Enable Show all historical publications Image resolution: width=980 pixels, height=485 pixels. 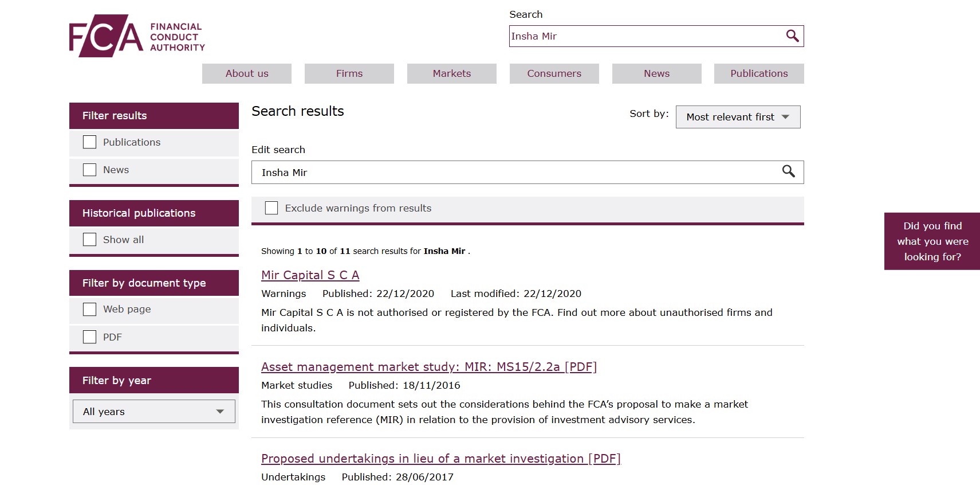tap(90, 240)
